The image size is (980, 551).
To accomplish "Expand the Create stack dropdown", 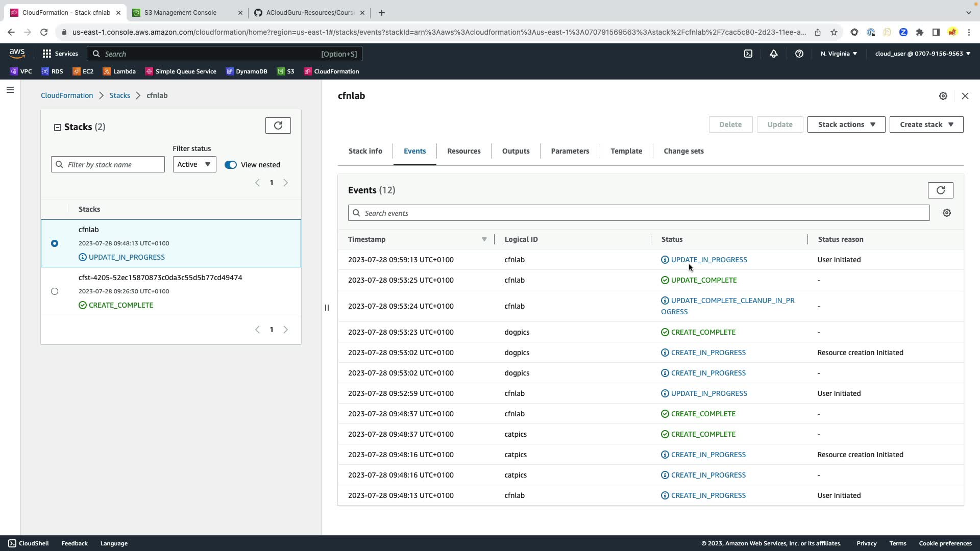I will [x=926, y=124].
